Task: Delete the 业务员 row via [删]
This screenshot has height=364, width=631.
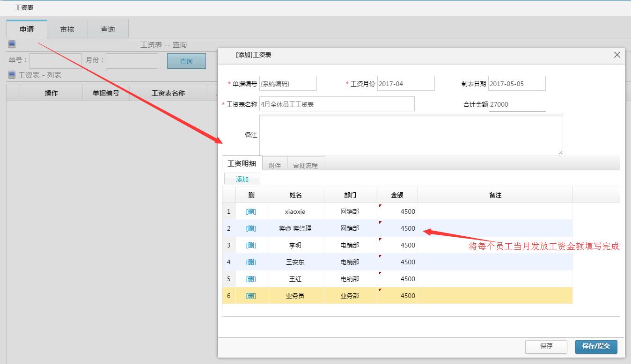Action: [251, 296]
